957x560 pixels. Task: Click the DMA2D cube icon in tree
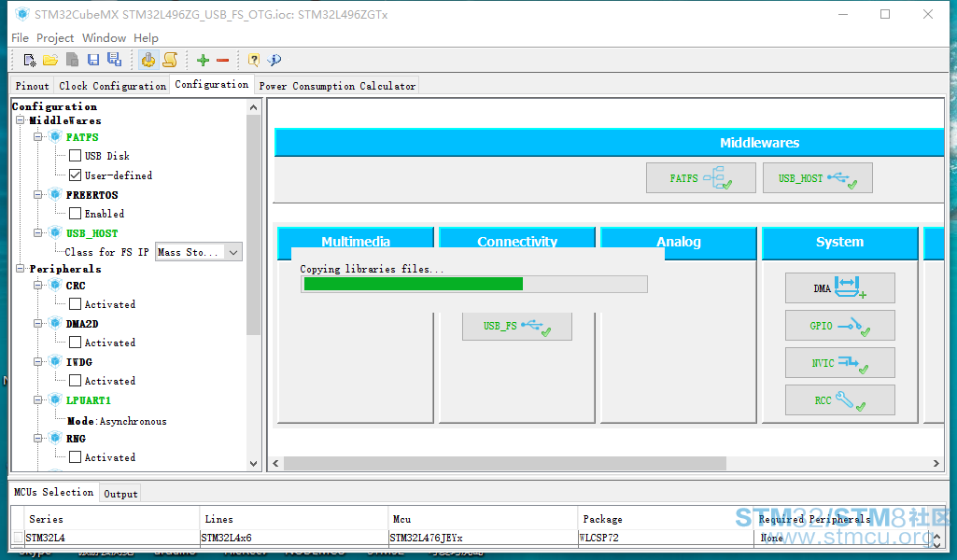coord(55,323)
